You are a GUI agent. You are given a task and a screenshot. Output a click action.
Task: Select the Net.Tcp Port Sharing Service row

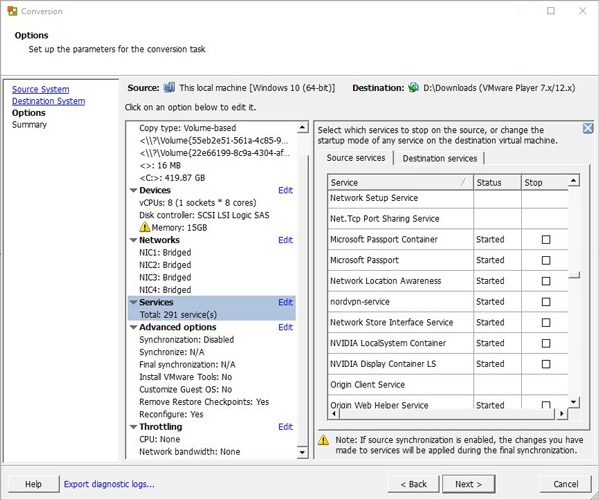tap(448, 218)
